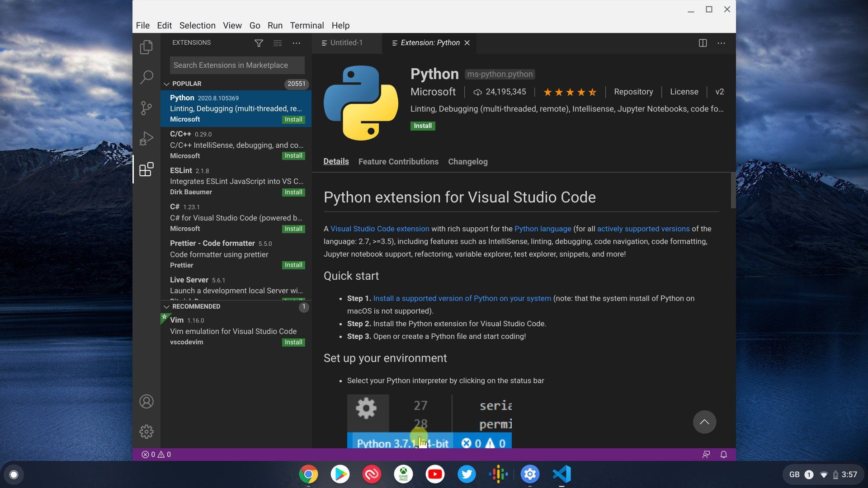Click the Search sidebar icon
The image size is (868, 488).
(x=146, y=77)
